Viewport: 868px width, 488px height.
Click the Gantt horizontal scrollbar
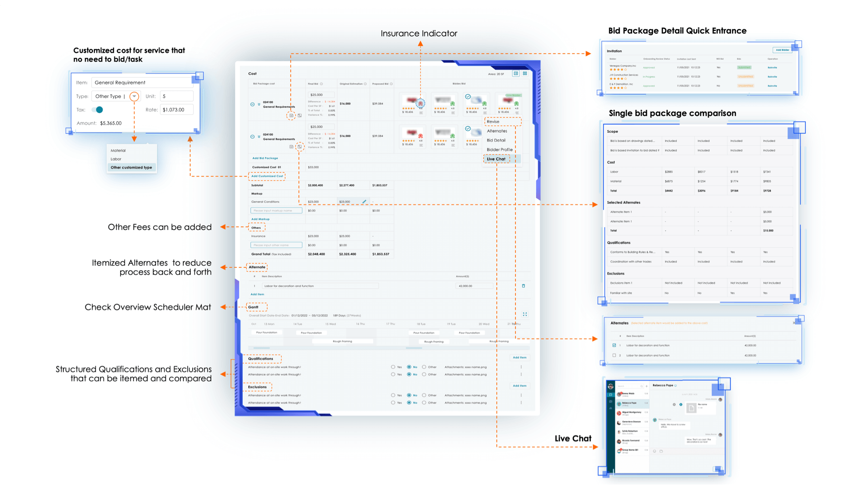coord(262,348)
